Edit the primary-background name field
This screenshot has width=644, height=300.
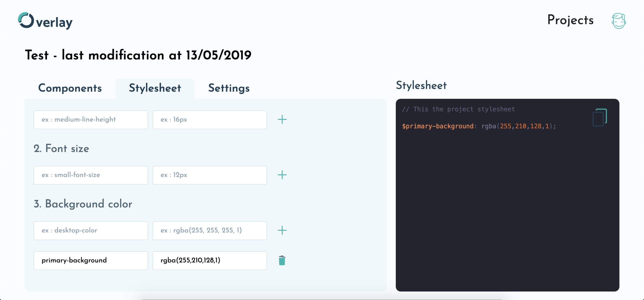[x=91, y=260]
